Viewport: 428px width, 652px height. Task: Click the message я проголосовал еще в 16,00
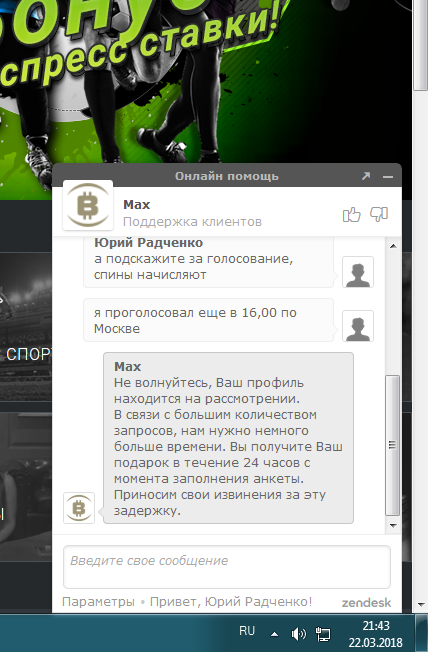[x=208, y=320]
